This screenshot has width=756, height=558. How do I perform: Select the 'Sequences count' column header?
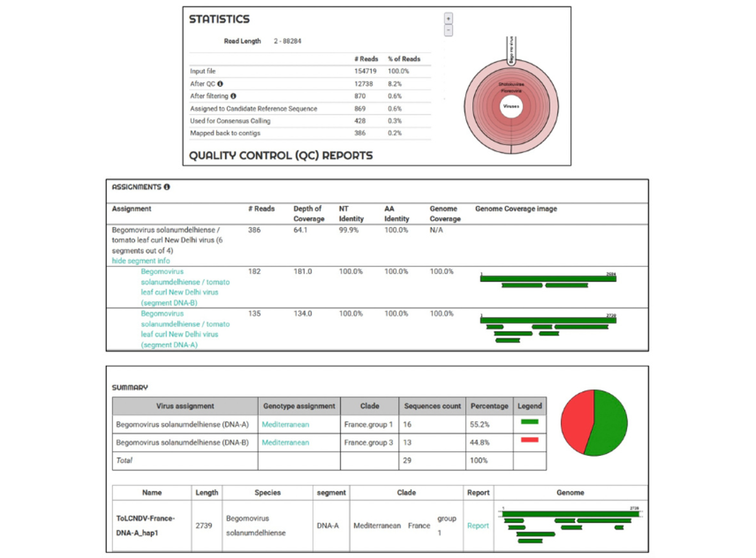click(x=432, y=406)
